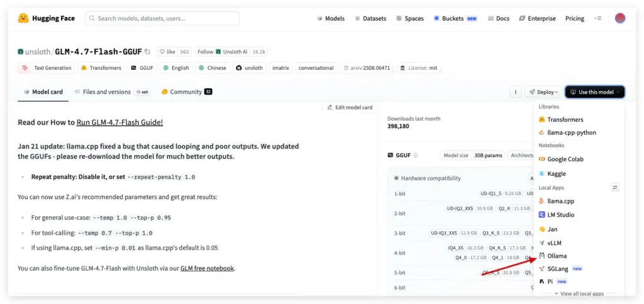Image resolution: width=644 pixels, height=304 pixels.
Task: Select the Transformers tag
Action: [101, 68]
